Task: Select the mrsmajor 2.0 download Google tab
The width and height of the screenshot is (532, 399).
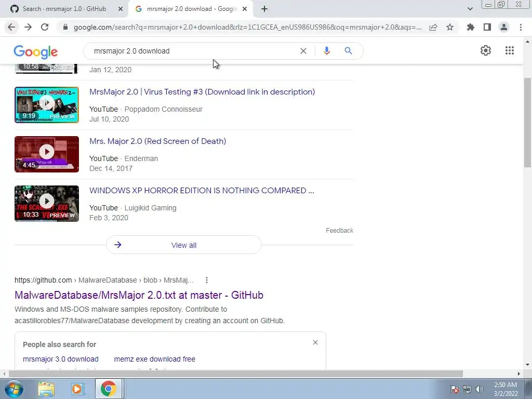Action: tap(190, 9)
